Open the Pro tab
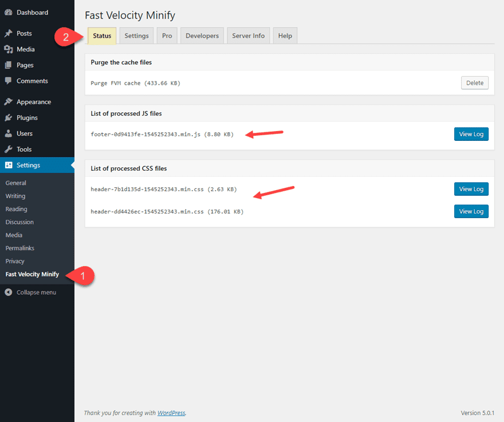Screen dimensions: 504x422 [x=167, y=35]
